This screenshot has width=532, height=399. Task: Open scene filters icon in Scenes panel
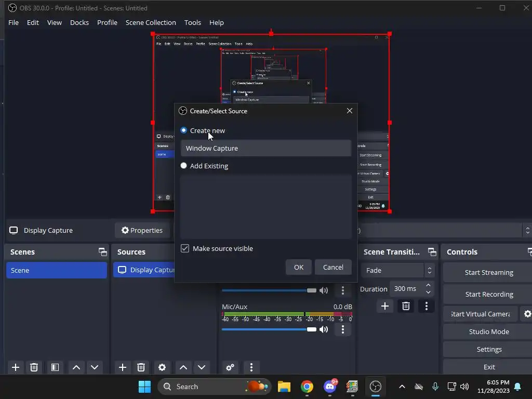click(55, 367)
